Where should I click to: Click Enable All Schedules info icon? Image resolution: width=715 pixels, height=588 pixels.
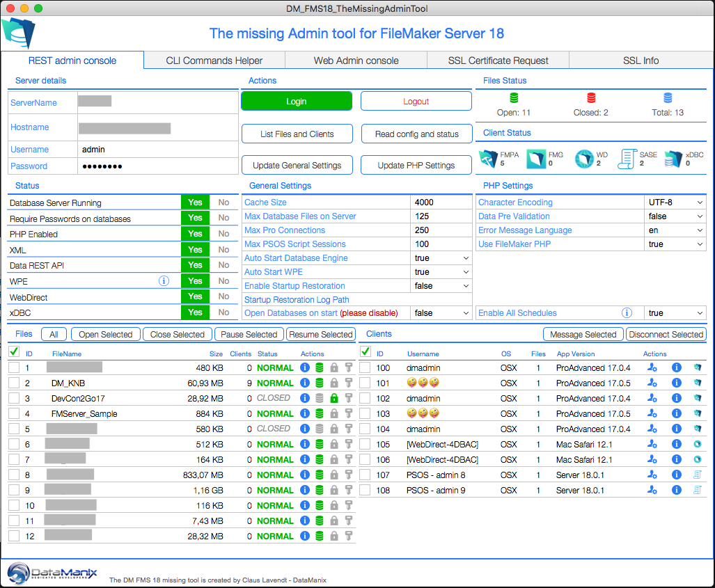tap(627, 312)
